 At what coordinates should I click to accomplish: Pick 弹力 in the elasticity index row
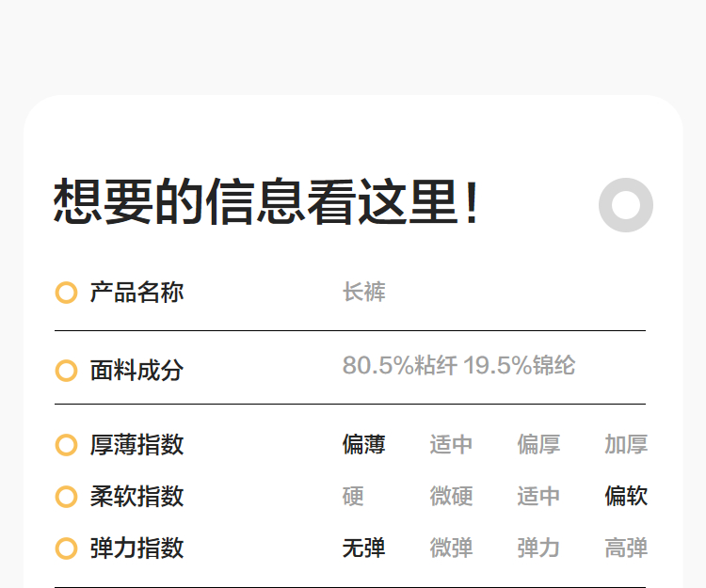[538, 548]
